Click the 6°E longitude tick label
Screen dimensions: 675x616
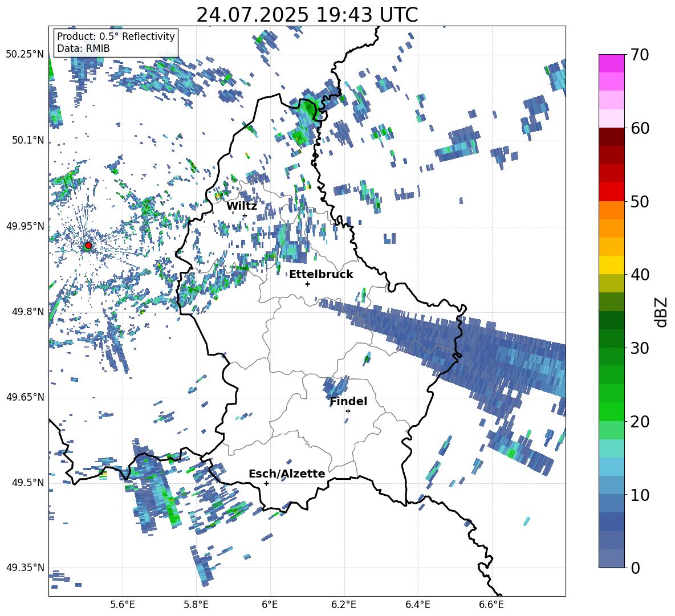click(270, 605)
